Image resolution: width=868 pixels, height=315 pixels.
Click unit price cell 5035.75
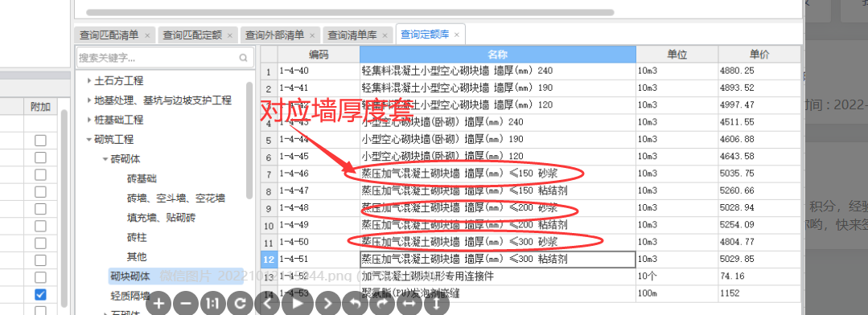[x=759, y=174]
